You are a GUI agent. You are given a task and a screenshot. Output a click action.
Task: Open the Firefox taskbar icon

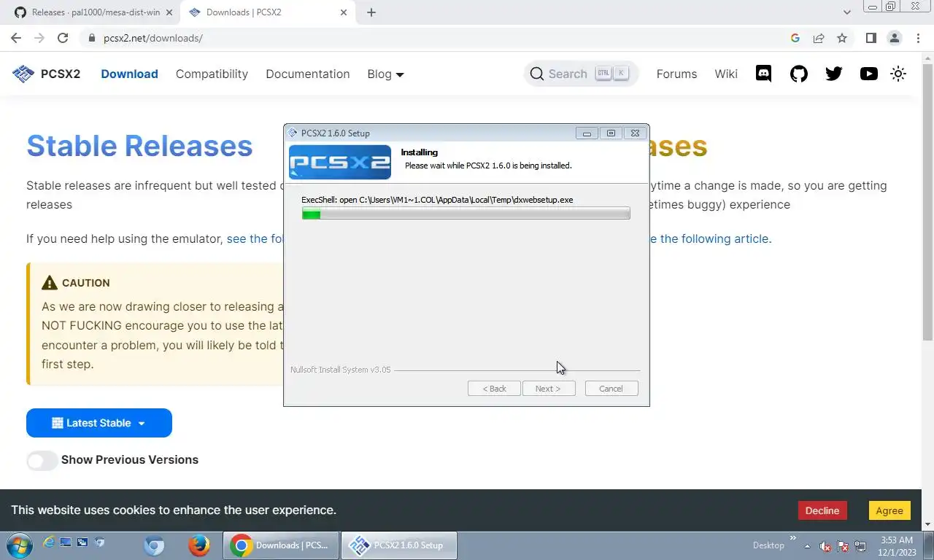tap(198, 545)
